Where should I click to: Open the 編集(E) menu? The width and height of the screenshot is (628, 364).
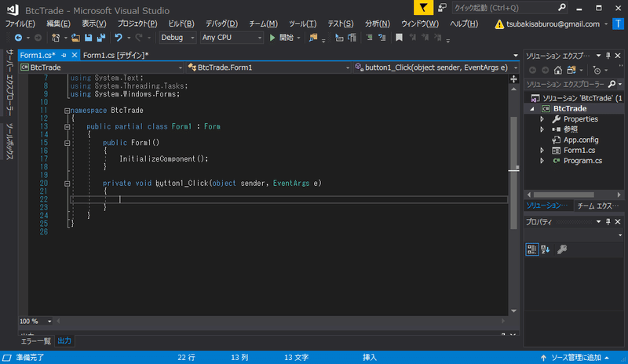58,24
